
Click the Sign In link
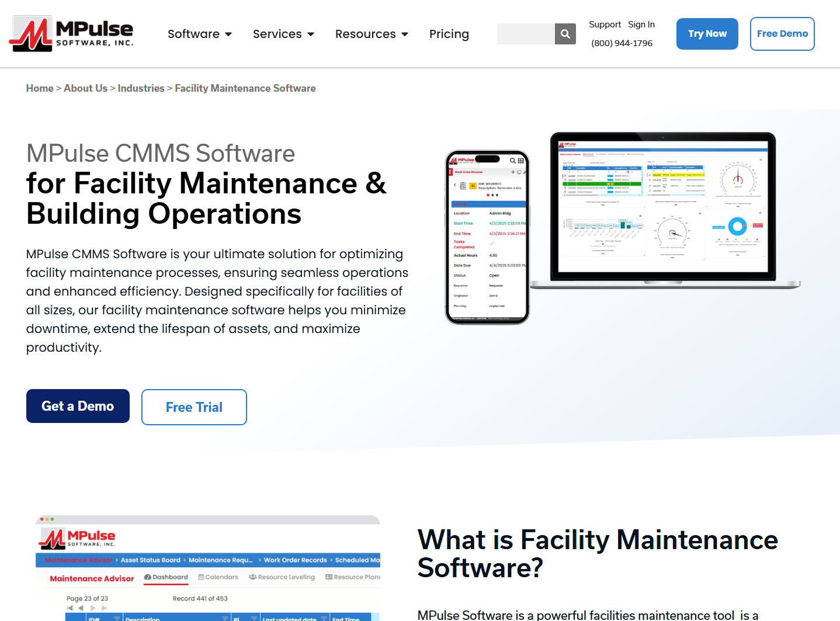pyautogui.click(x=641, y=25)
